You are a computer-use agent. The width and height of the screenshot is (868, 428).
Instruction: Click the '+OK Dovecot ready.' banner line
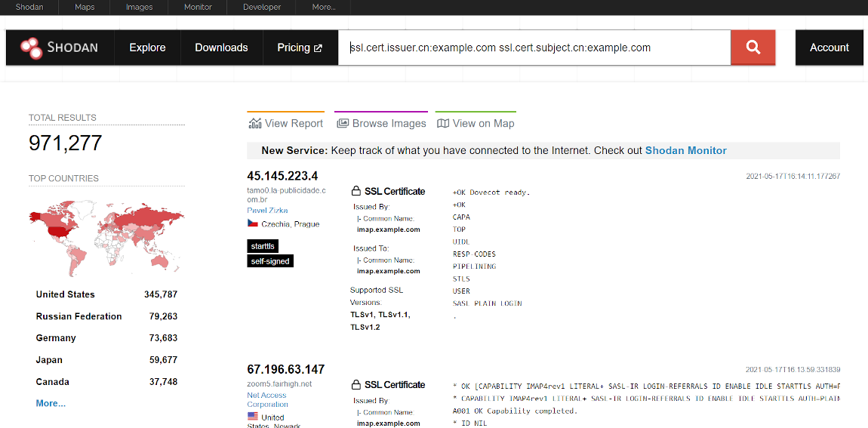(x=491, y=192)
